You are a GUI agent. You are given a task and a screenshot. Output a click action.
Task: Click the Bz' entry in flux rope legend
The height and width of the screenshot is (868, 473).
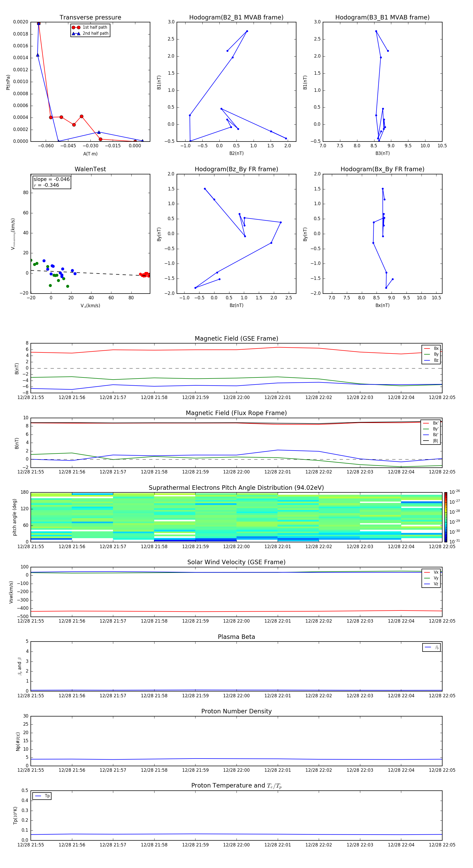click(x=431, y=435)
